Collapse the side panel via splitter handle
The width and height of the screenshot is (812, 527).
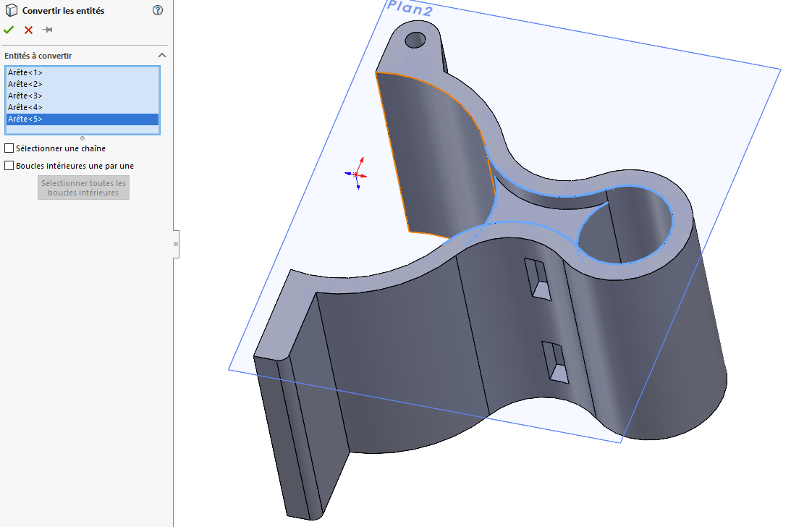176,244
